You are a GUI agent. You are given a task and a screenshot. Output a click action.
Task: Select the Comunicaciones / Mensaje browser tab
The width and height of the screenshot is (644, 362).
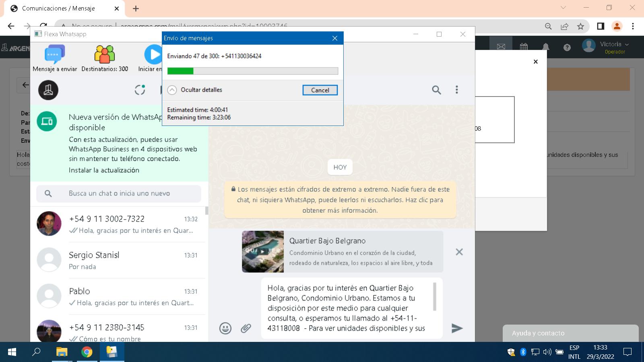64,8
